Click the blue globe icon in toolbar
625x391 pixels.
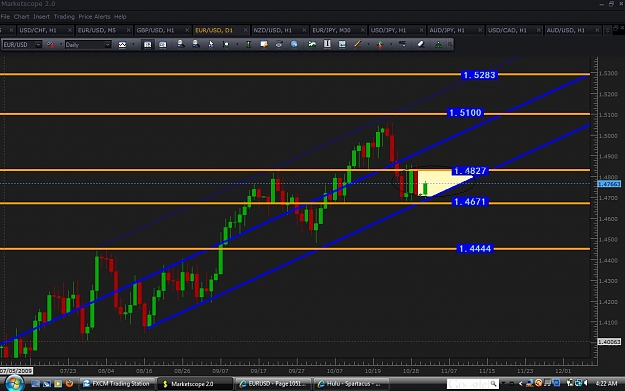point(294,44)
